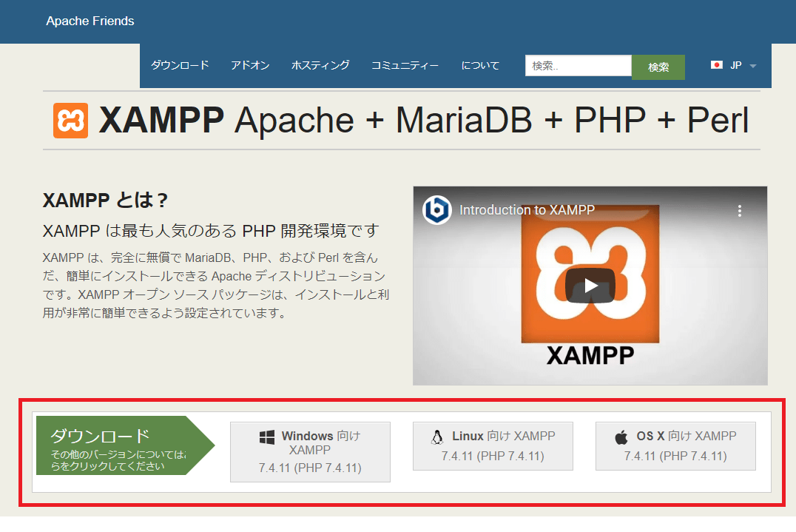This screenshot has height=532, width=796.
Task: Click the video channel avatar icon
Action: point(437,210)
